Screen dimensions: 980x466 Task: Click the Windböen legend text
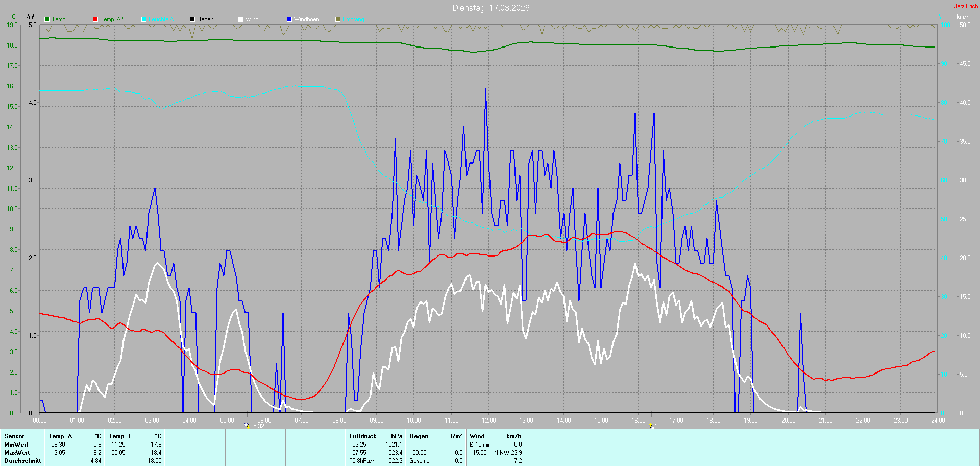coord(307,19)
